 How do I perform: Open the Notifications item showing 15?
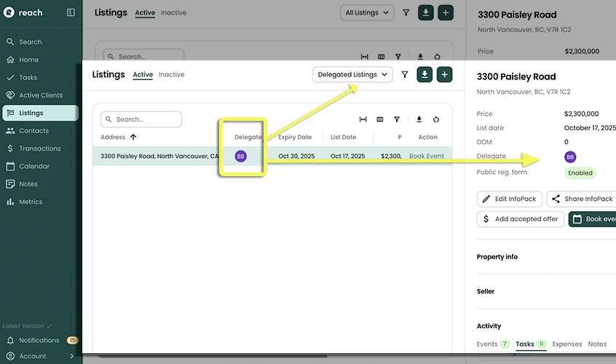[39, 340]
